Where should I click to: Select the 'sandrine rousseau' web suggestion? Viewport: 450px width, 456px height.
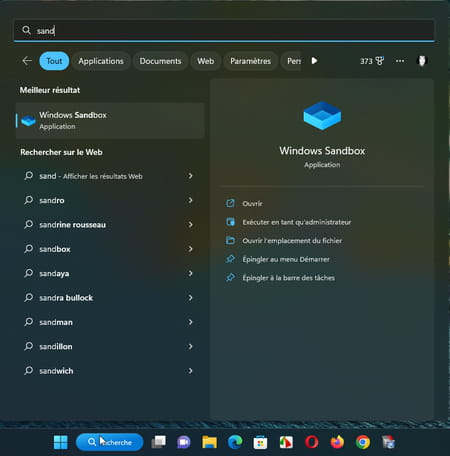pyautogui.click(x=110, y=225)
